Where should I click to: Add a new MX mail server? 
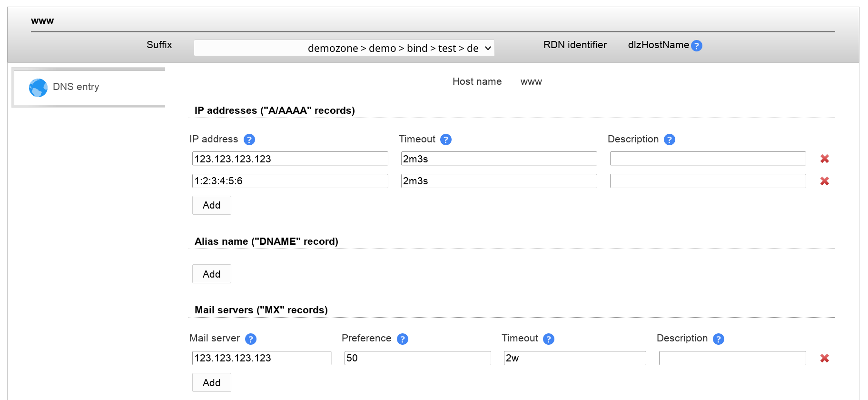click(x=211, y=382)
